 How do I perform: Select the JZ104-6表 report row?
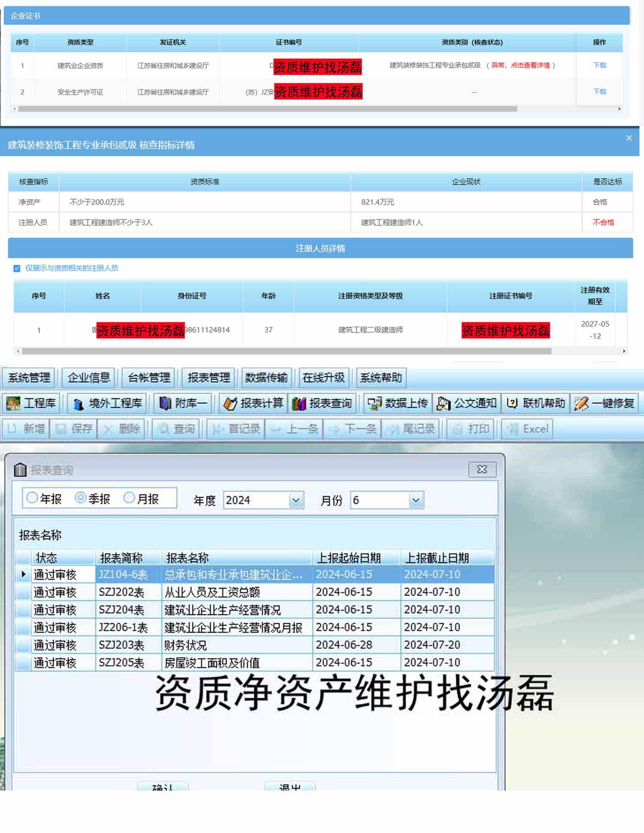click(255, 574)
